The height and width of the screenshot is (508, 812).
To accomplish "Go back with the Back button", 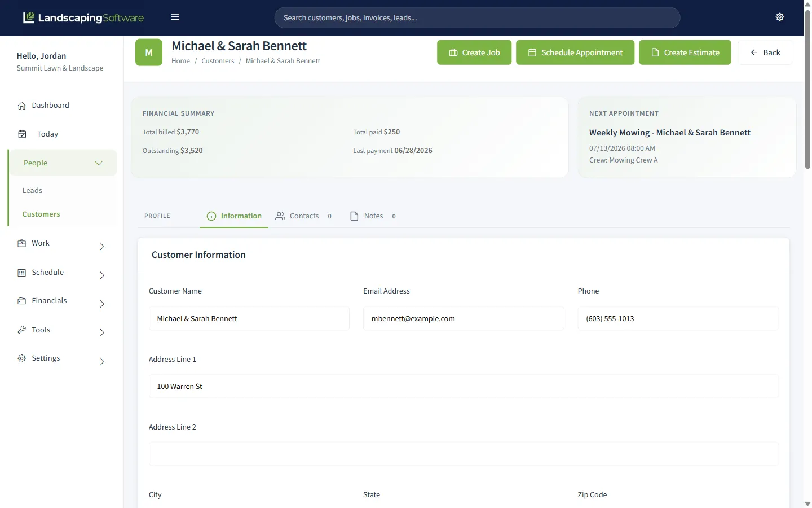I will click(765, 52).
